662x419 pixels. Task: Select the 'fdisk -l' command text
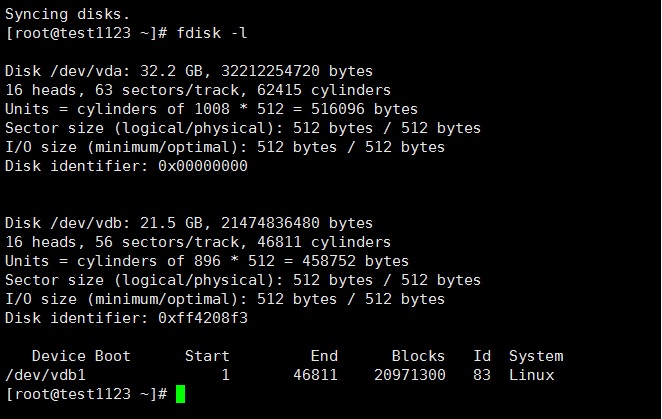212,33
